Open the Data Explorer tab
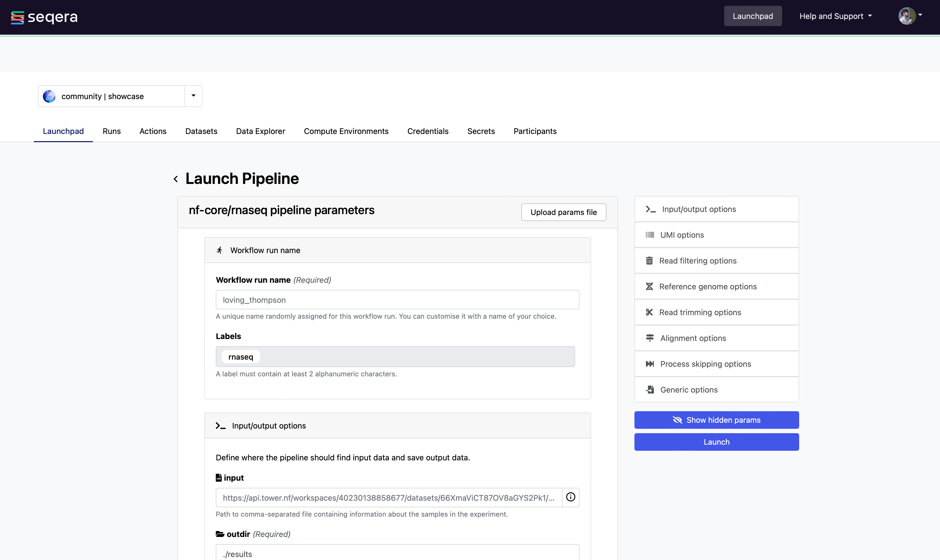Screen dimensions: 940x560 coord(260,131)
